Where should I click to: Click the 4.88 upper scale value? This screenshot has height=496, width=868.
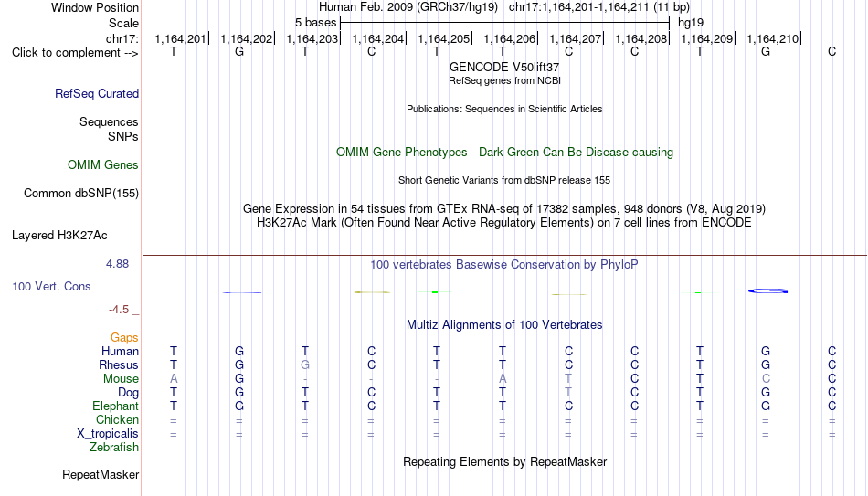(117, 263)
